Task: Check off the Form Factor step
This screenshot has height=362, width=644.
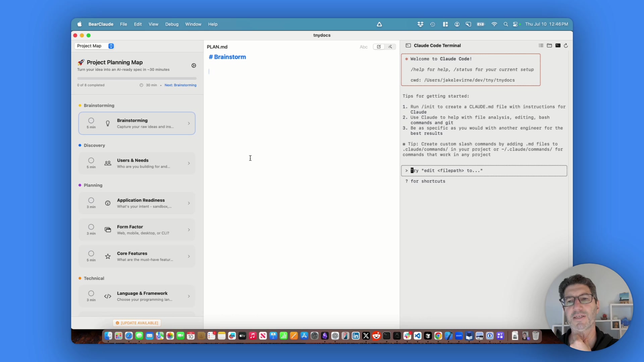Action: click(91, 227)
